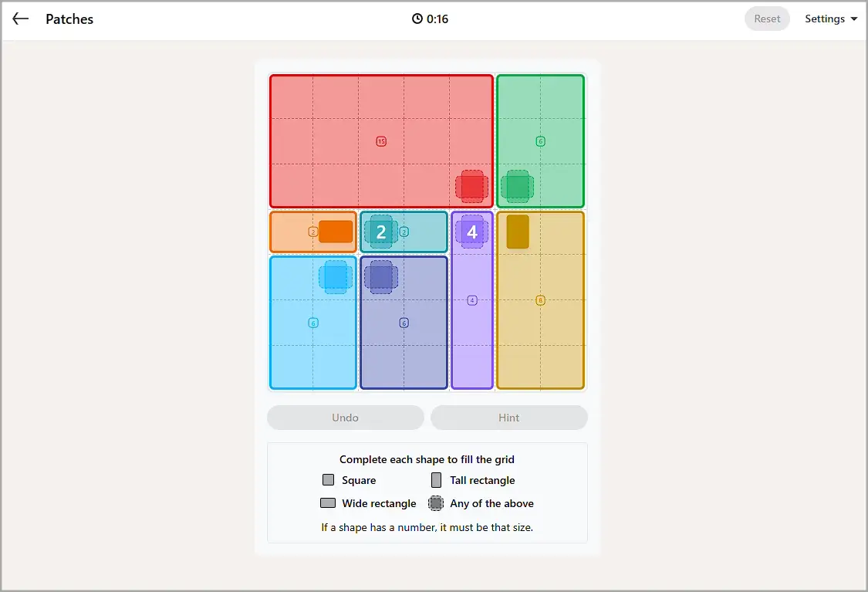Click the orange wide rectangle marker

point(336,232)
